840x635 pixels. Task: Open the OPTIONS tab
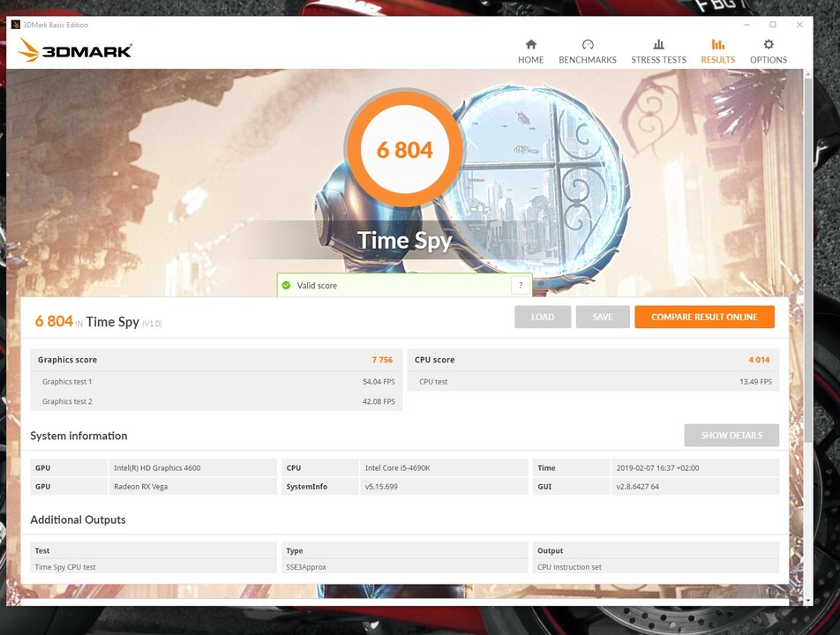tap(769, 51)
